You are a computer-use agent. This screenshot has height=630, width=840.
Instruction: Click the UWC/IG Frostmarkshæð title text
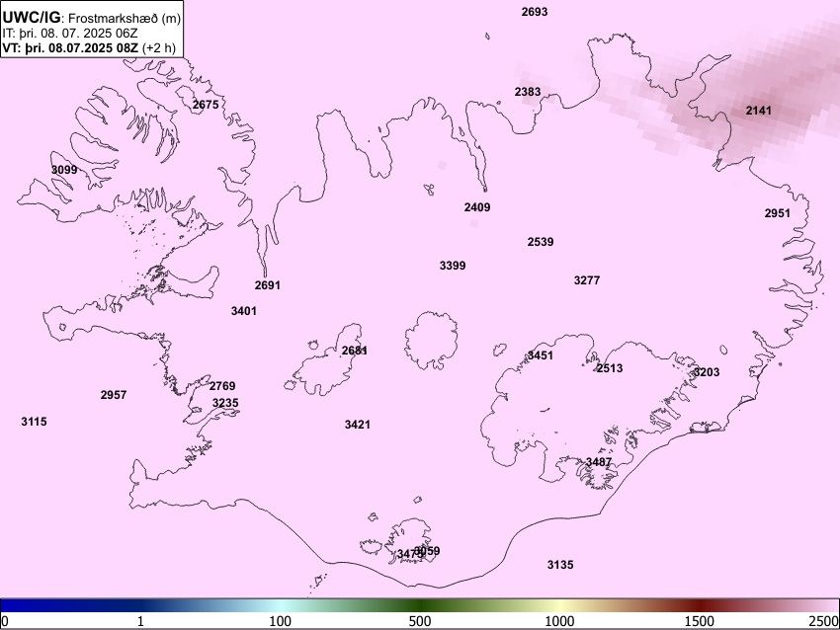coord(92,18)
